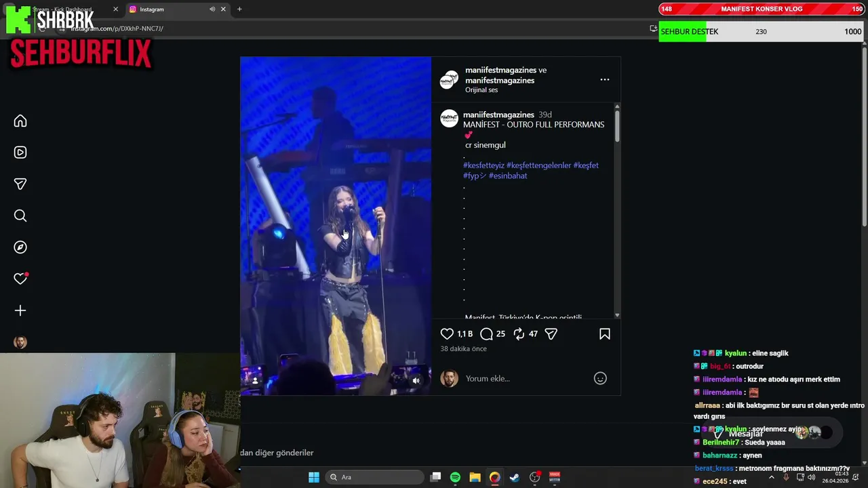
Task: Open a new browser tab
Action: click(239, 9)
